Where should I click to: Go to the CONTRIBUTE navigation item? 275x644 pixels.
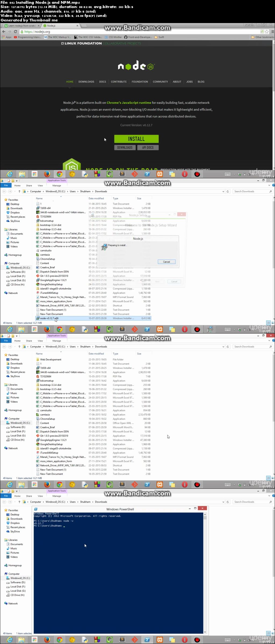tap(119, 82)
